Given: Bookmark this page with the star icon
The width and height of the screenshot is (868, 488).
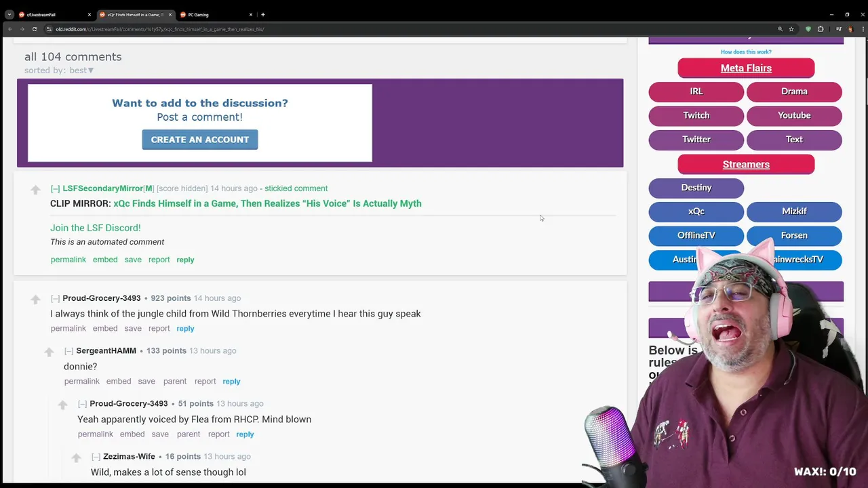Looking at the screenshot, I should click(791, 29).
